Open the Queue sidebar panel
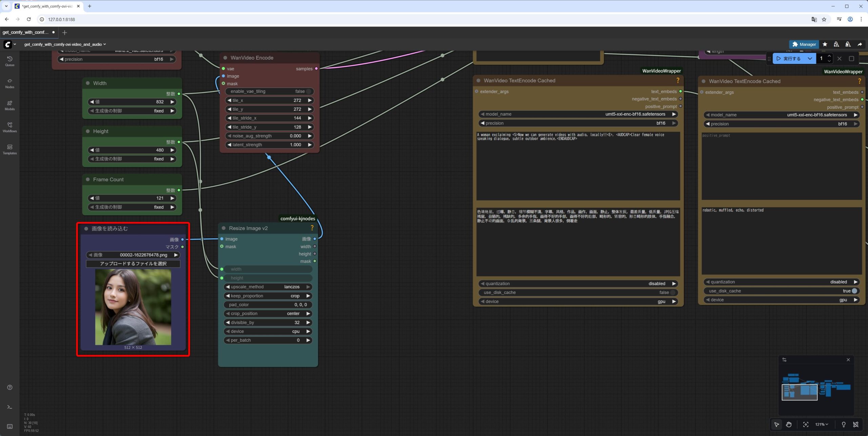Viewport: 868px width, 436px height. tap(9, 61)
